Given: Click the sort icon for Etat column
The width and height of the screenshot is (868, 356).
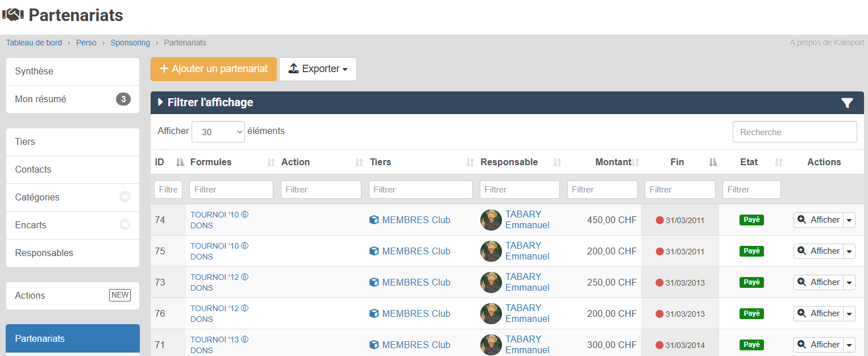Looking at the screenshot, I should coord(779,162).
